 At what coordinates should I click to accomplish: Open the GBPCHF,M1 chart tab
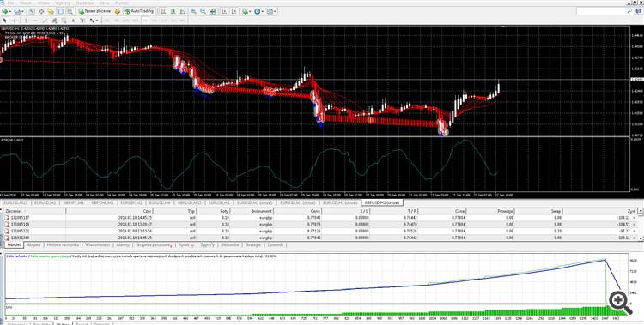pos(102,202)
